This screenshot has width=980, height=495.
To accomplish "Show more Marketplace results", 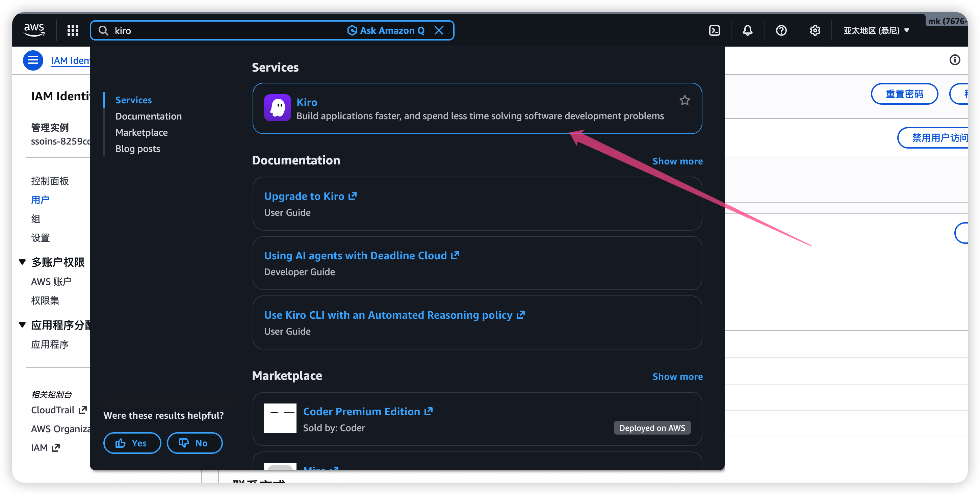I will coord(677,377).
